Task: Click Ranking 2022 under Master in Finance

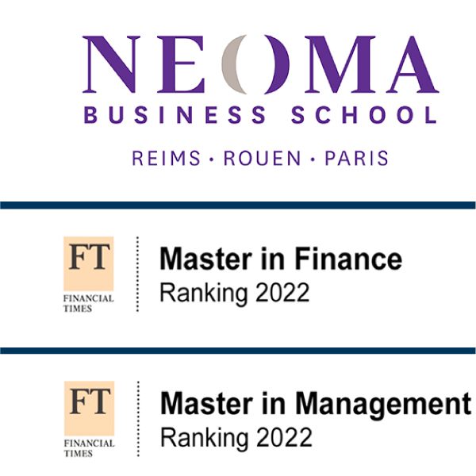Action: (x=234, y=293)
